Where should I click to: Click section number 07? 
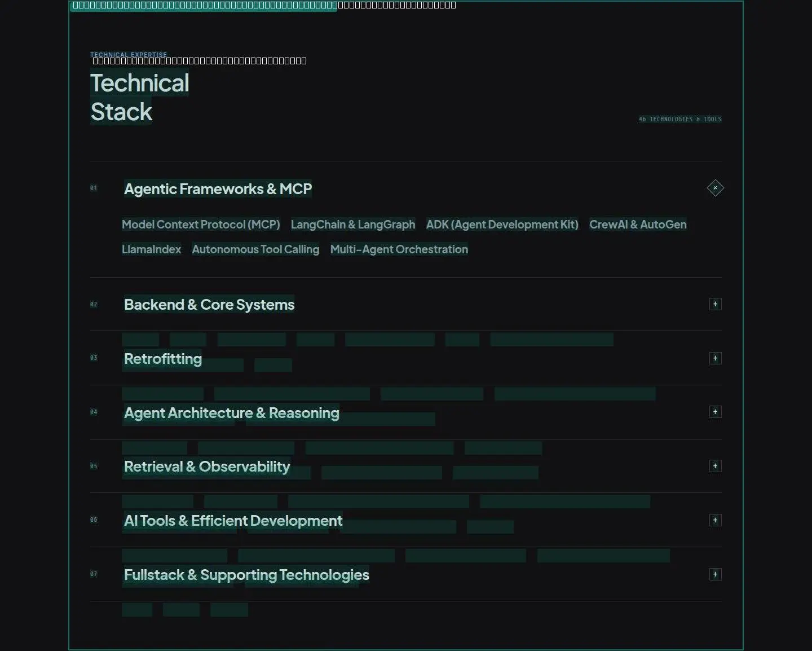pyautogui.click(x=94, y=574)
